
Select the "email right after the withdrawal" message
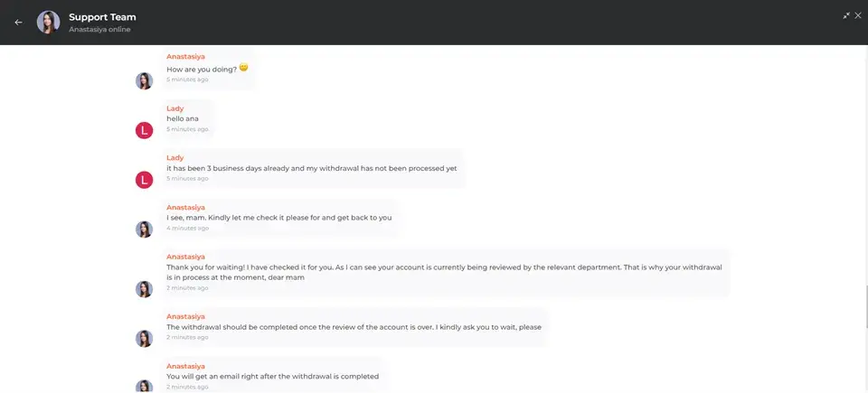(272, 376)
